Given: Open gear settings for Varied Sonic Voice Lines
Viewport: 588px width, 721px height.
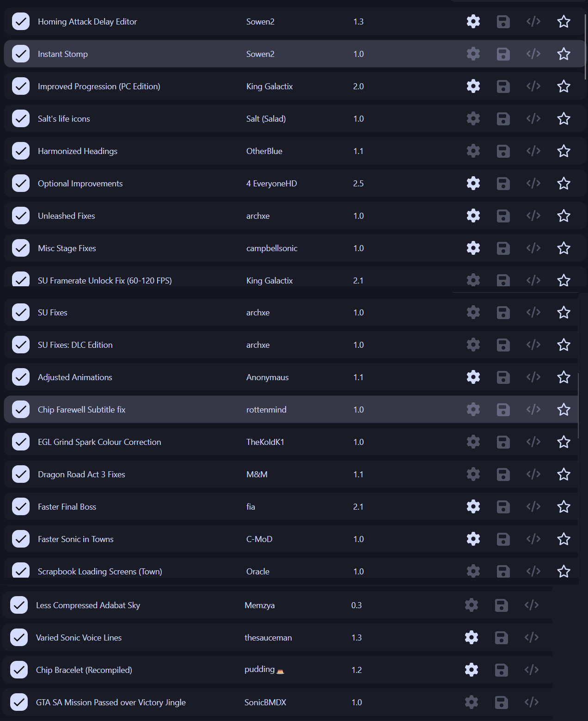Looking at the screenshot, I should point(471,638).
